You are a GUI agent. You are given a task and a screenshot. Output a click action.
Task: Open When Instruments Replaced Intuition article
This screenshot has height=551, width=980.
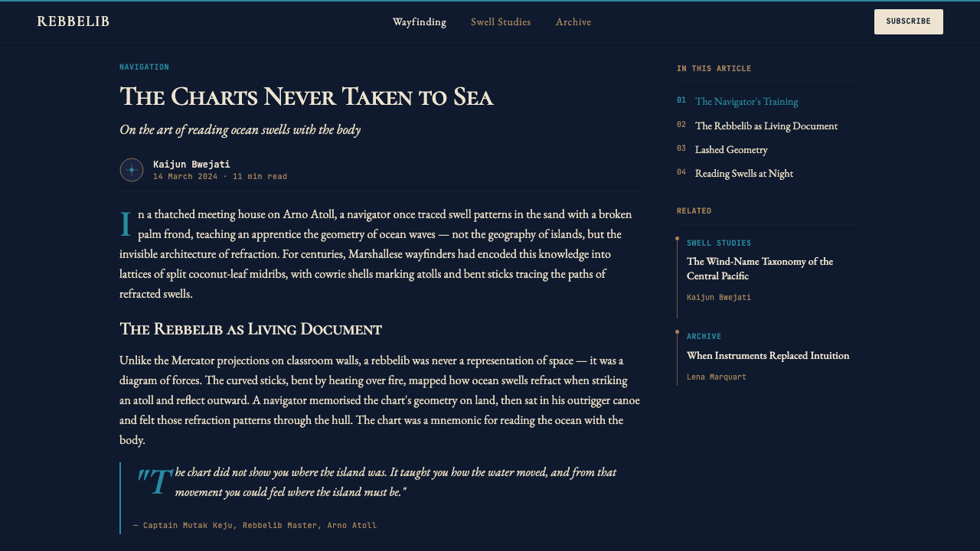pyautogui.click(x=768, y=355)
